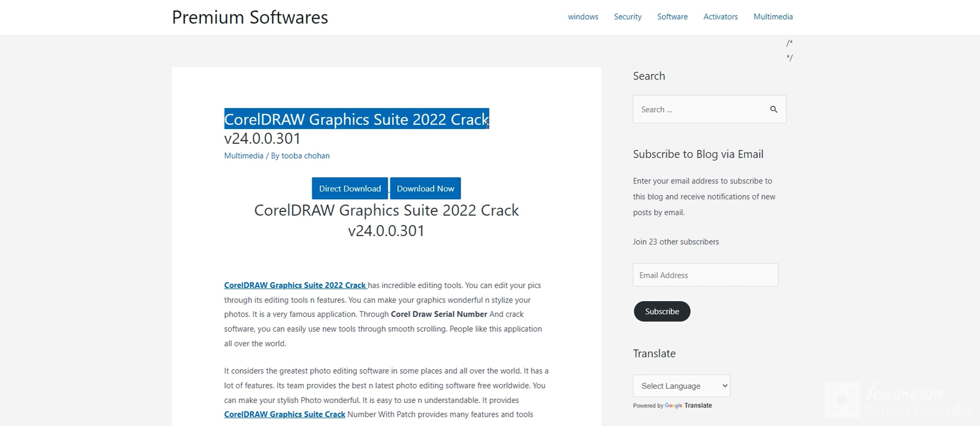
Task: Open the Premium Softwares site title
Action: coord(250,17)
